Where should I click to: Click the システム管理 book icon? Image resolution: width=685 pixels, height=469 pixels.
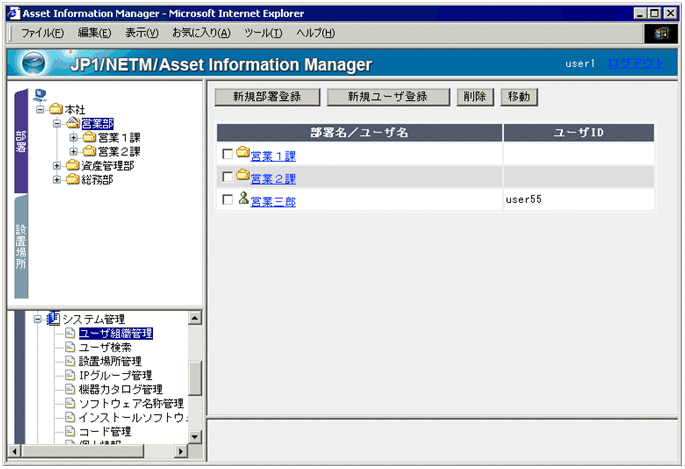(53, 318)
